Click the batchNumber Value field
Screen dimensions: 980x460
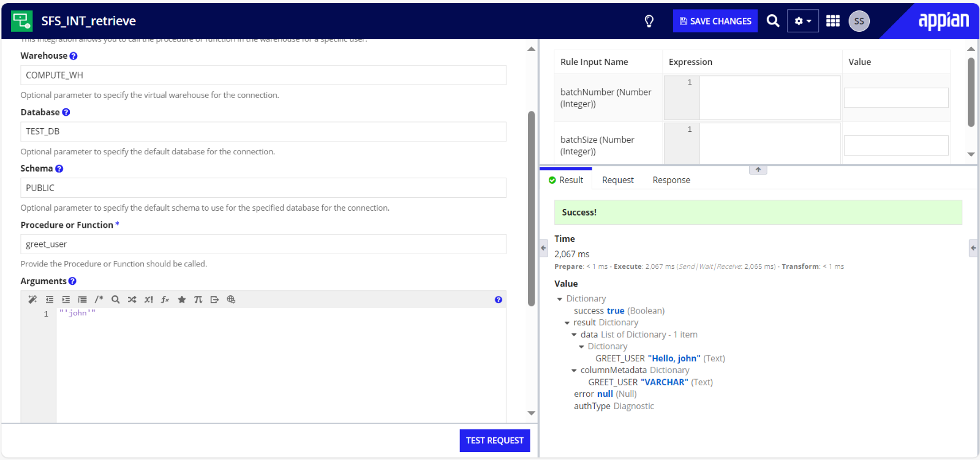(x=896, y=98)
